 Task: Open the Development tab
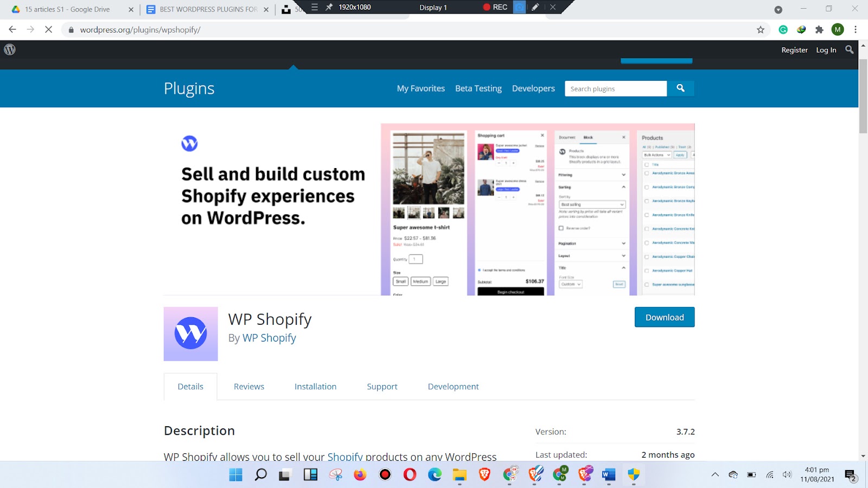[453, 387]
